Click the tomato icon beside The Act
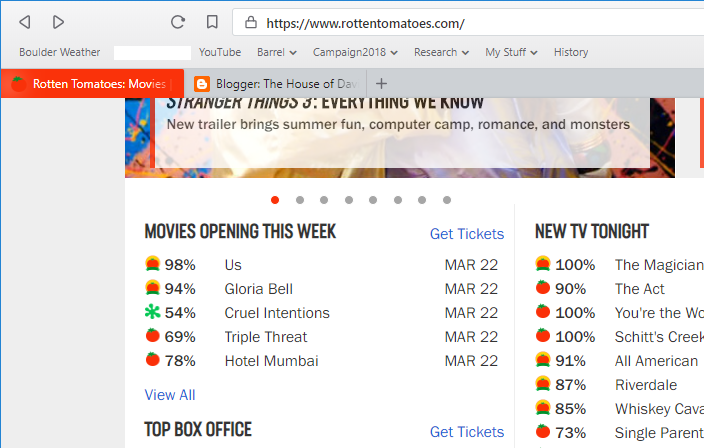704x448 pixels. 543,287
